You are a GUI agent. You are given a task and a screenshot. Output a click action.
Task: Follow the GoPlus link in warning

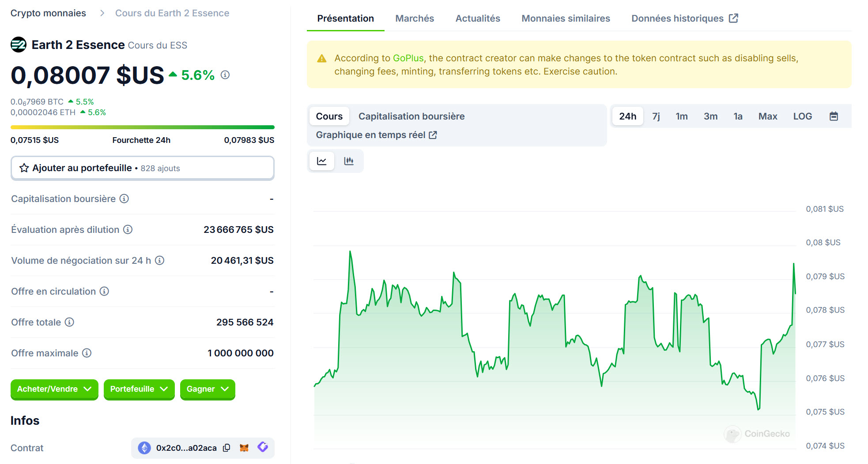(408, 58)
